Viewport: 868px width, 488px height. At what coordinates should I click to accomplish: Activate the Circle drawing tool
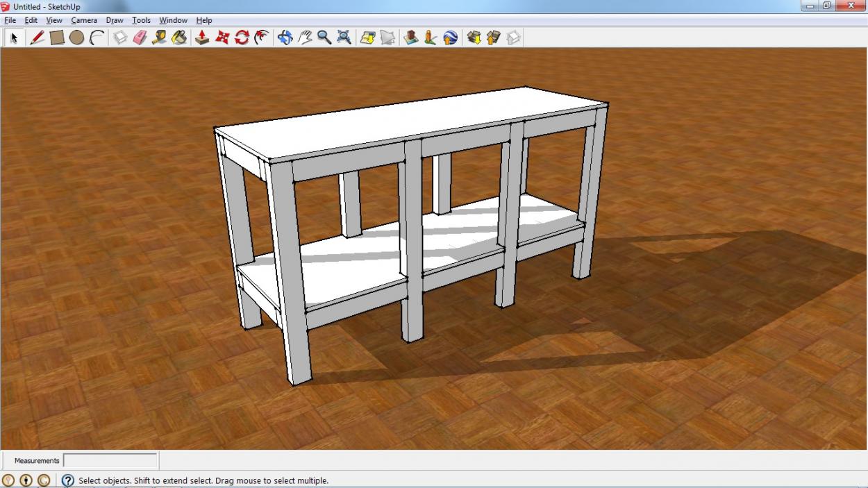(76, 37)
